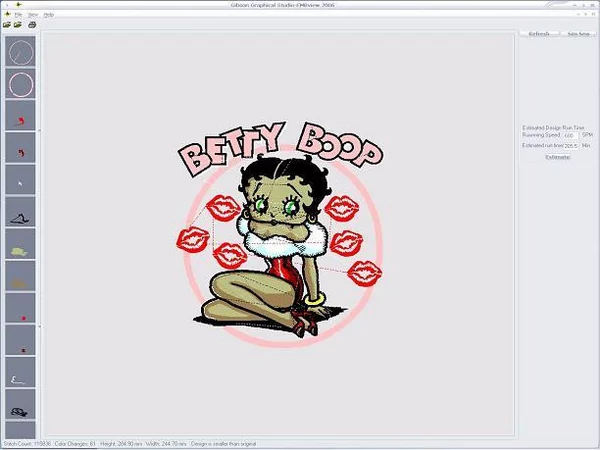
Task: Open the View menu
Action: (33, 15)
